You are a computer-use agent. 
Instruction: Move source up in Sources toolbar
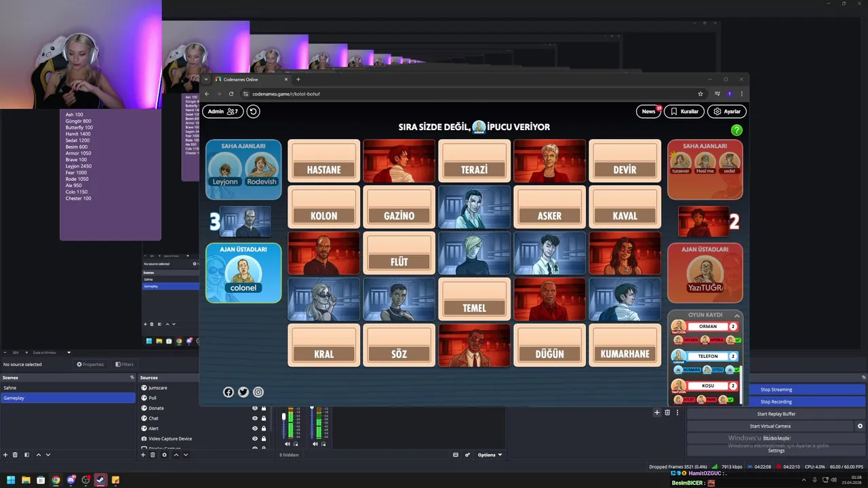point(176,455)
